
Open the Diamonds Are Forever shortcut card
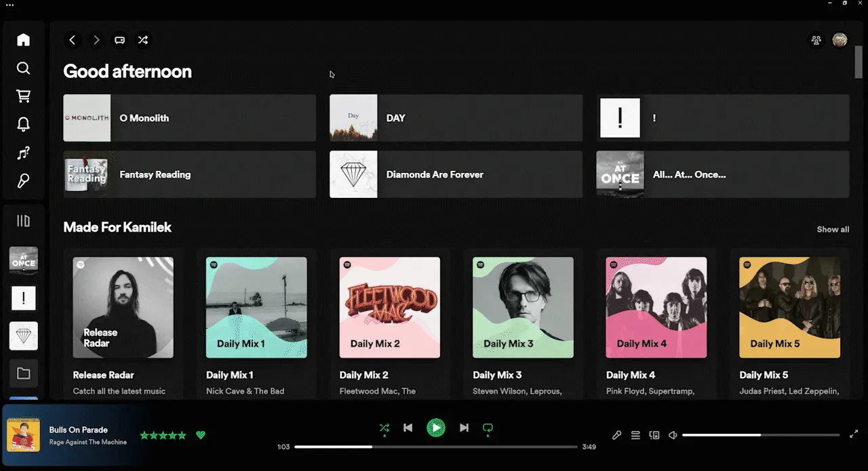tap(456, 174)
